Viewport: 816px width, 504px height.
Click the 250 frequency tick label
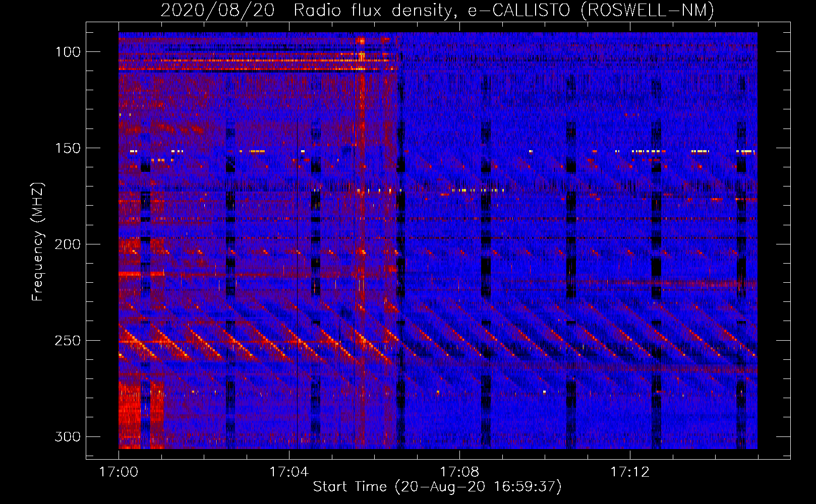68,341
